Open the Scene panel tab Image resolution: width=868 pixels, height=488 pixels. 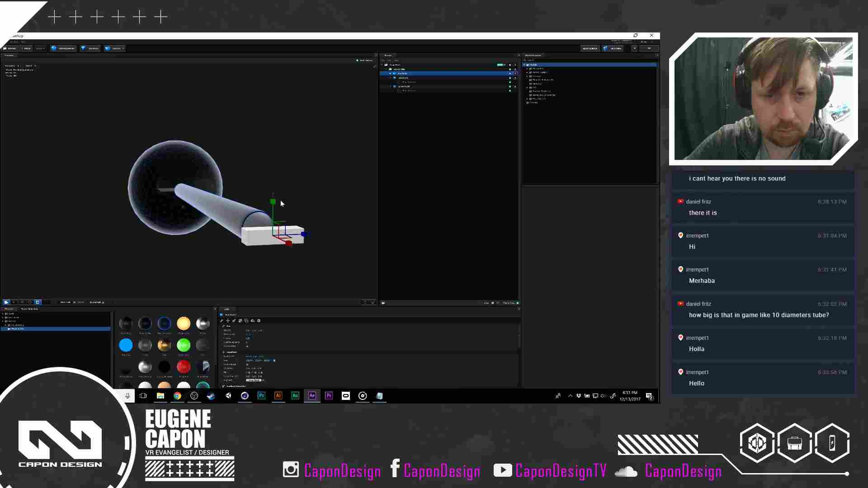coord(388,56)
